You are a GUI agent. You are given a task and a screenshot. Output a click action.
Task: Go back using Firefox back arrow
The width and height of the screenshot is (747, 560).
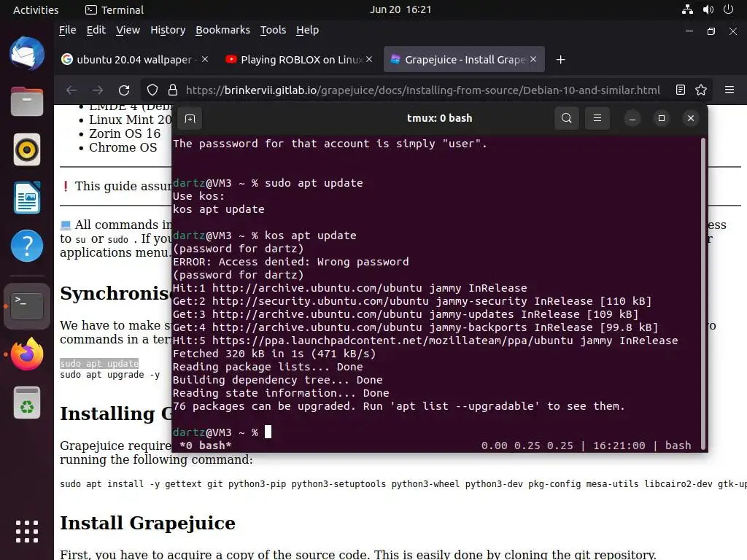[71, 90]
